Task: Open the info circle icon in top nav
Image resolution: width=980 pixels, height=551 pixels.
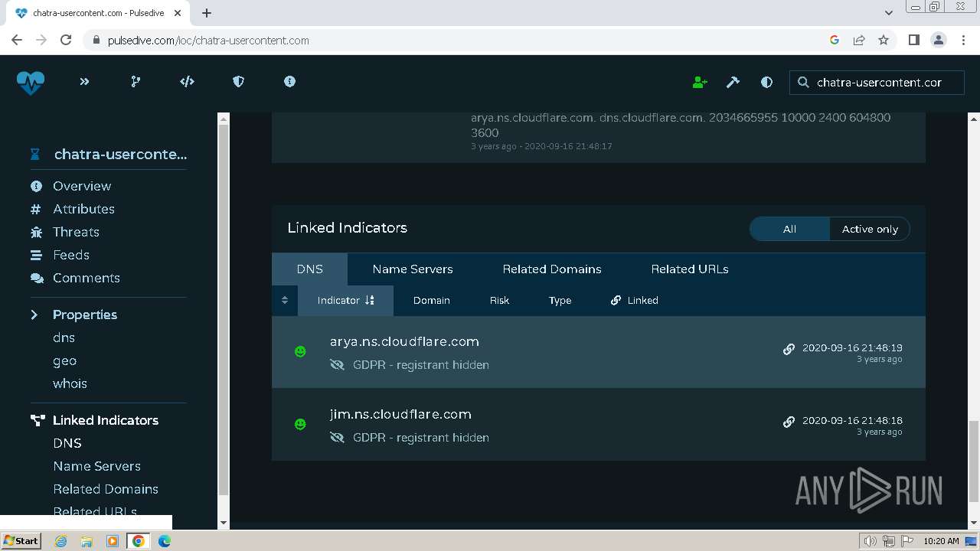Action: [289, 81]
